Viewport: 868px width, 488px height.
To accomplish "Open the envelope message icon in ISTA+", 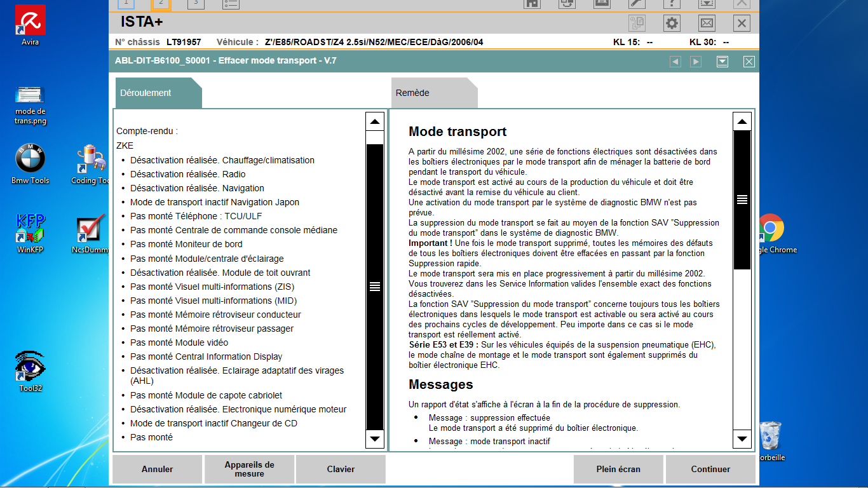I will tap(707, 24).
